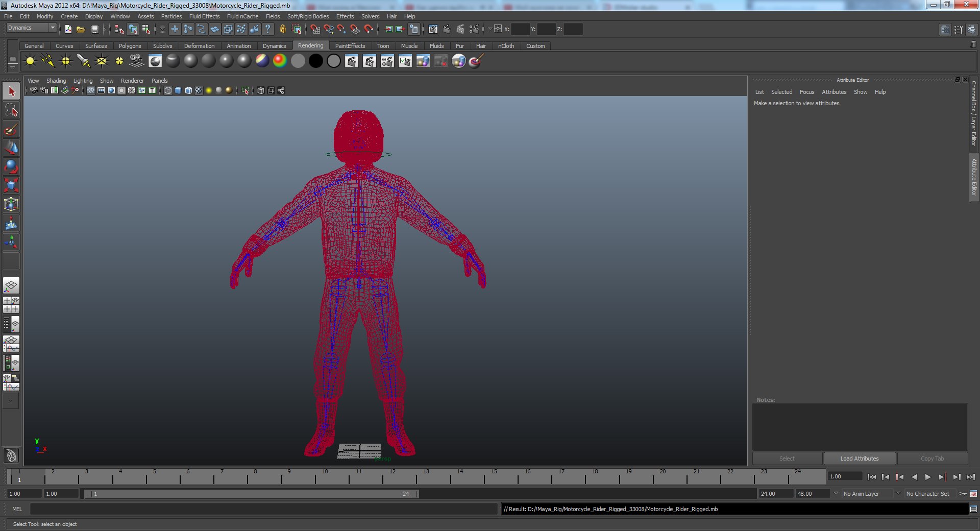This screenshot has width=980, height=531.
Task: Click the Copy Tab button
Action: [x=932, y=458]
